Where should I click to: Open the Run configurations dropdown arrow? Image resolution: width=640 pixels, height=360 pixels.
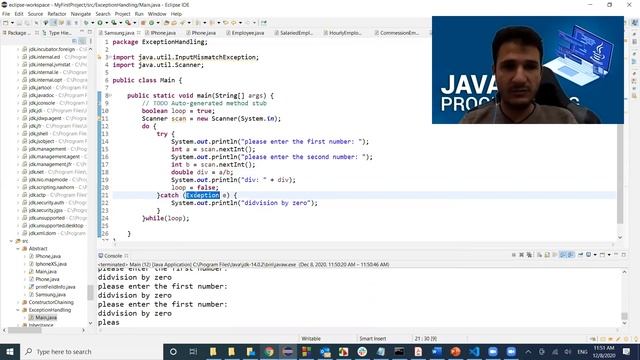[x=107, y=23]
